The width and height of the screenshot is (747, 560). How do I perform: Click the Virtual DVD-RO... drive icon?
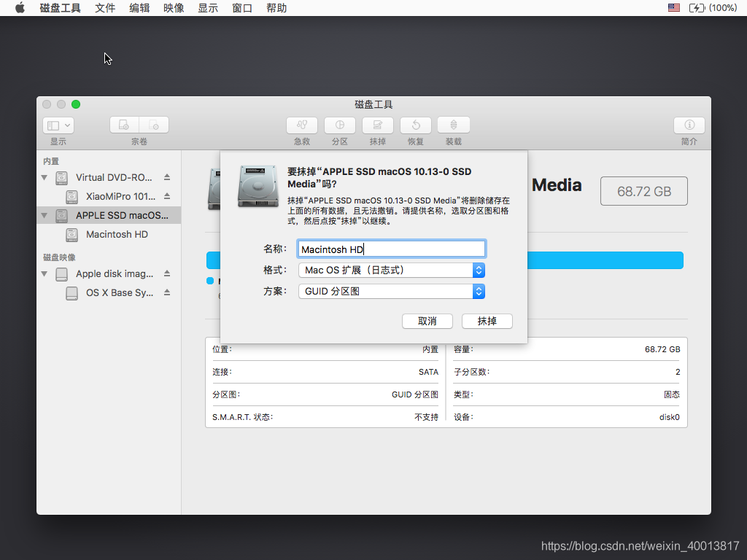click(x=61, y=178)
